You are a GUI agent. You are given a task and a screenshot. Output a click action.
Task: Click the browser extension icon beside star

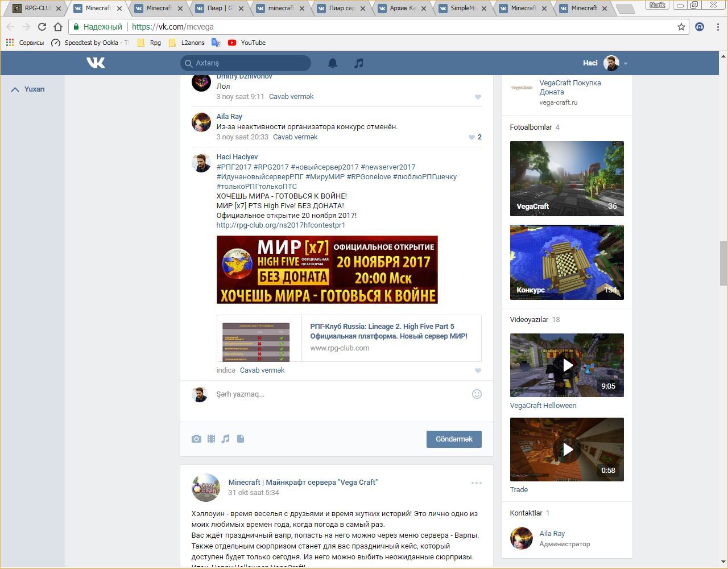tap(700, 27)
